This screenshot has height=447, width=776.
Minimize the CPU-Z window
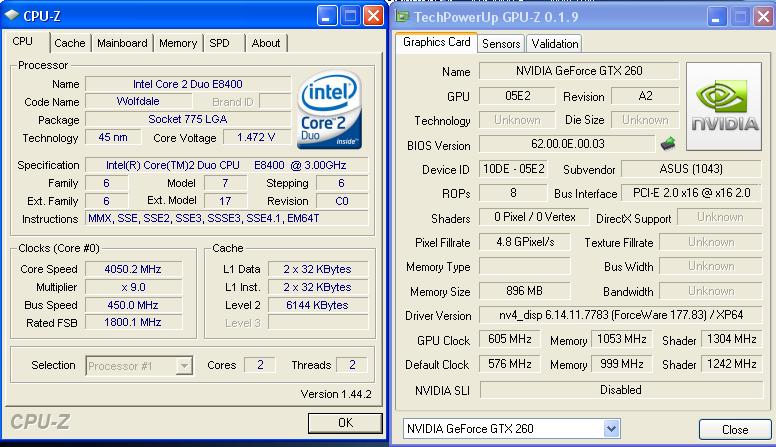point(326,17)
